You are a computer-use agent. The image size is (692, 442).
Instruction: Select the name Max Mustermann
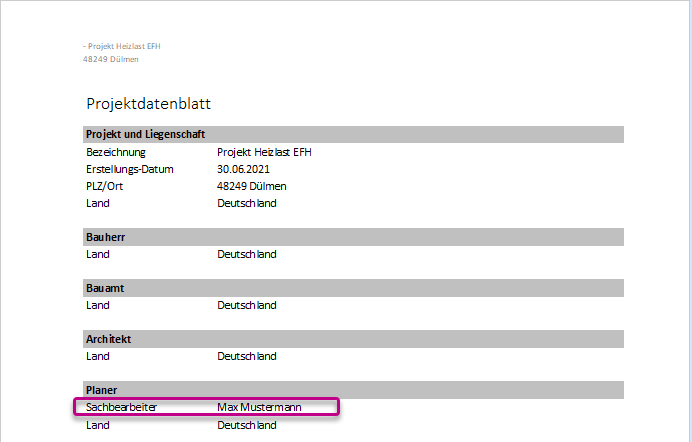tap(259, 407)
